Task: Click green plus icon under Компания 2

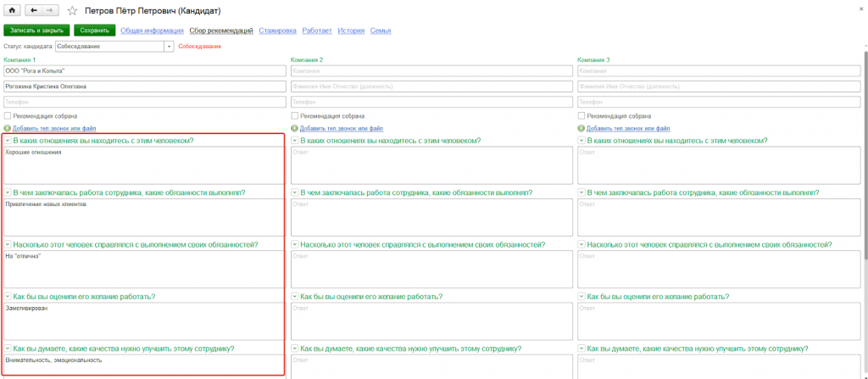Action: pyautogui.click(x=294, y=128)
